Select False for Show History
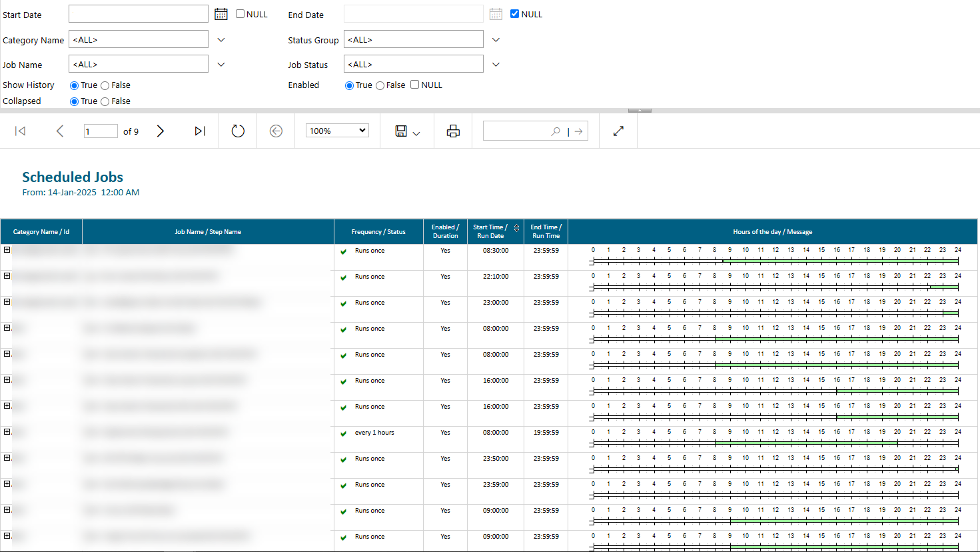This screenshot has width=980, height=552. (105, 85)
